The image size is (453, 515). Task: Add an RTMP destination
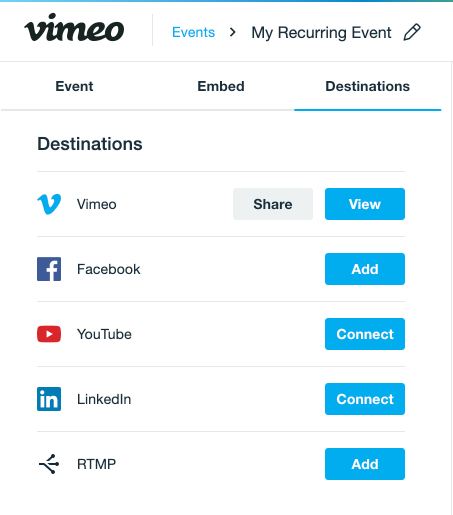coord(365,464)
